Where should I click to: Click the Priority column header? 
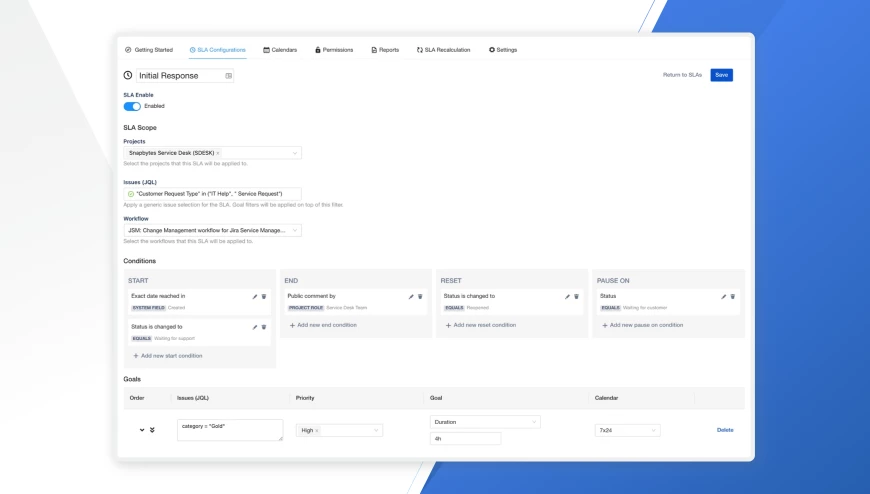point(305,398)
